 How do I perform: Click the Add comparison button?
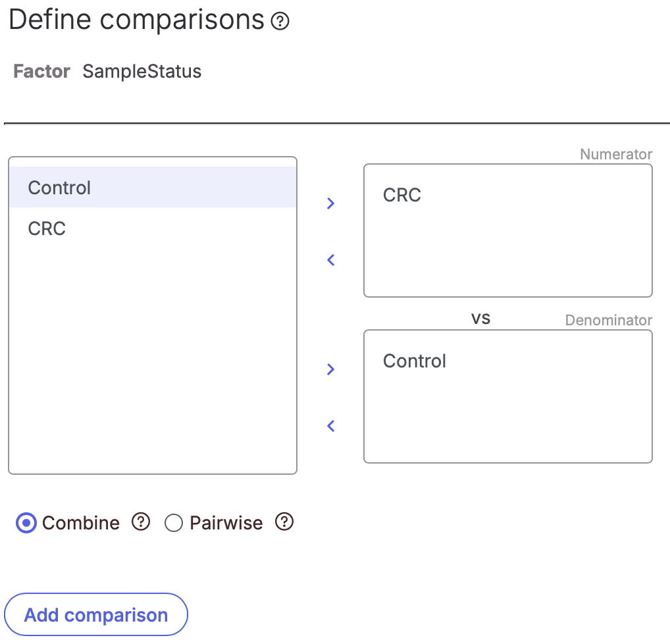pyautogui.click(x=95, y=614)
